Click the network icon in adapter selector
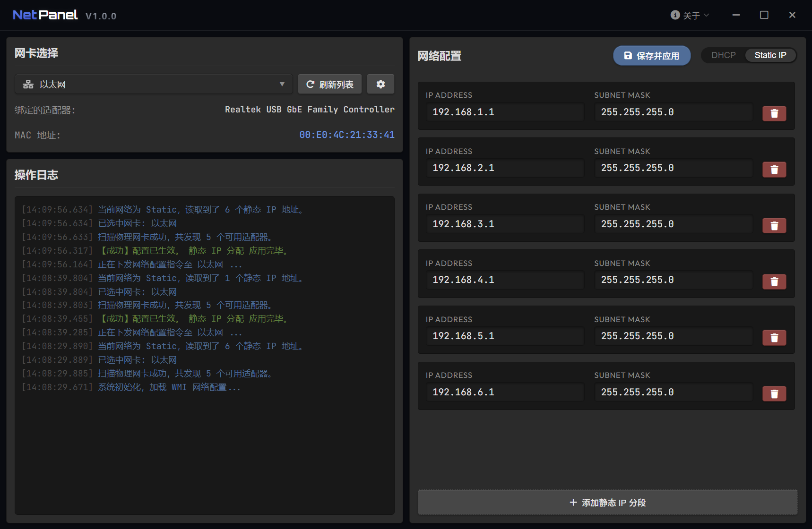812x529 pixels. [28, 84]
